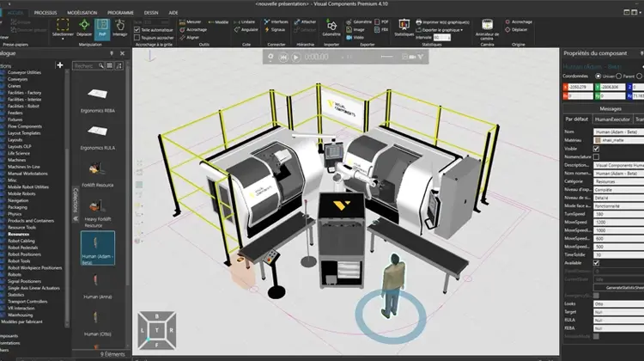Export as Image

tap(355, 29)
